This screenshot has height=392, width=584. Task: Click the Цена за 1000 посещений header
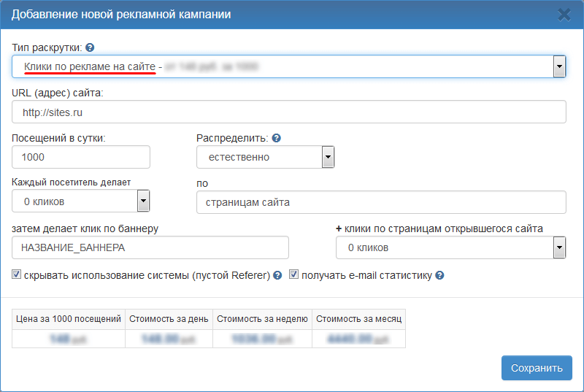point(69,319)
